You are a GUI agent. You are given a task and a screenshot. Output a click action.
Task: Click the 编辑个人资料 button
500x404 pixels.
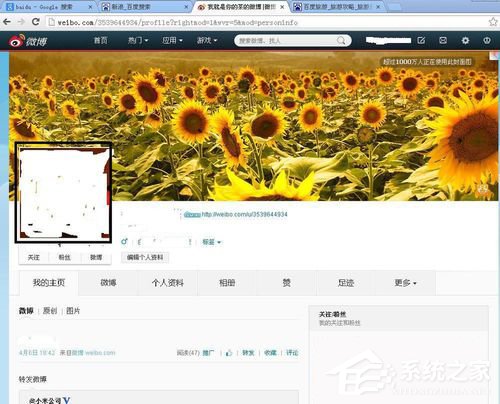coord(145,257)
